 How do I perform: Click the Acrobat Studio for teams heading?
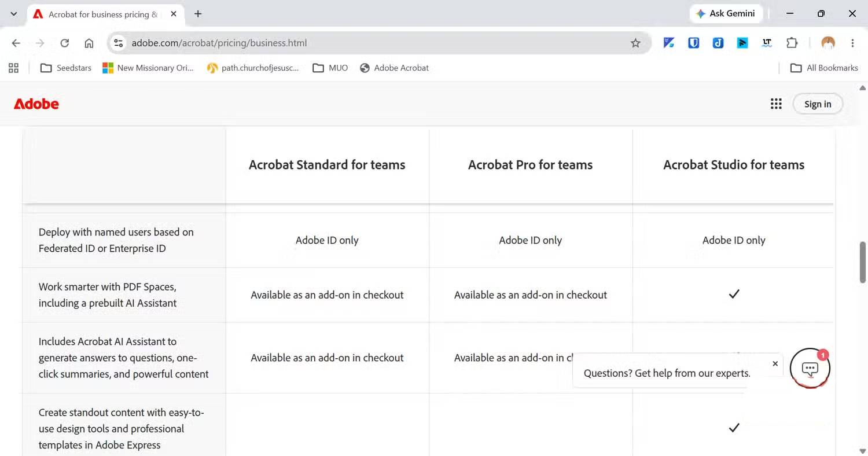(734, 165)
